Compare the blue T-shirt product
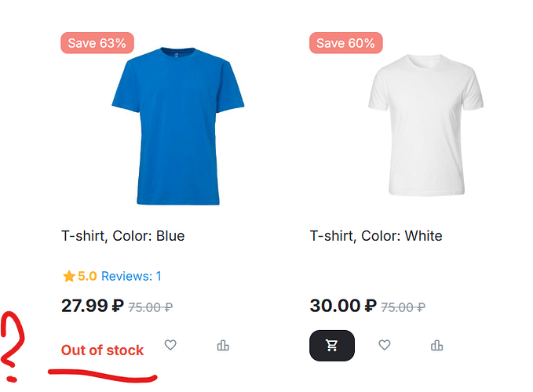533x392 pixels. coord(223,345)
